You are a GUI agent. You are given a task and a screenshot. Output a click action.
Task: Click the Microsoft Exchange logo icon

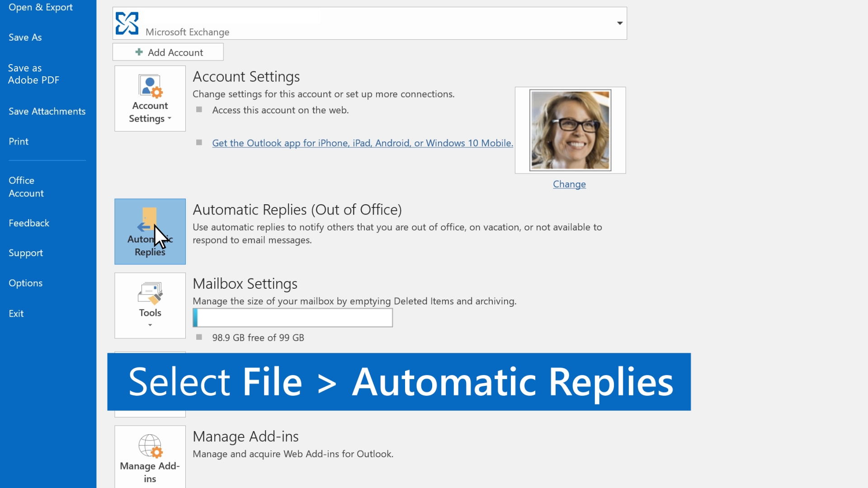pyautogui.click(x=127, y=23)
